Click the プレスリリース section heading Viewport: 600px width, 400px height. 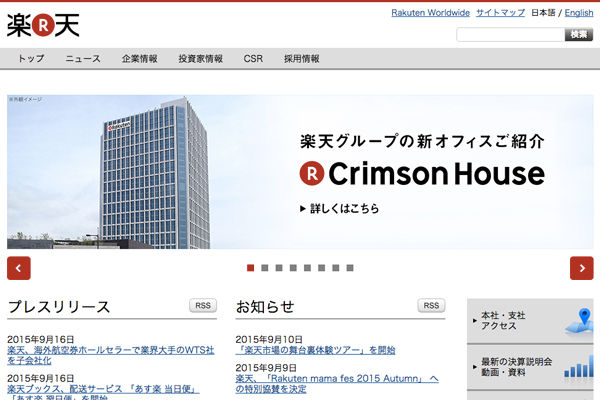(x=59, y=307)
